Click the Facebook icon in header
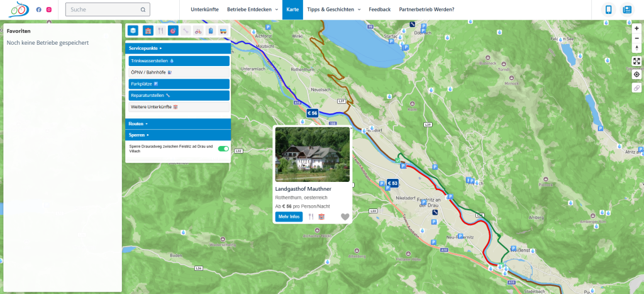The image size is (644, 294). click(x=39, y=9)
